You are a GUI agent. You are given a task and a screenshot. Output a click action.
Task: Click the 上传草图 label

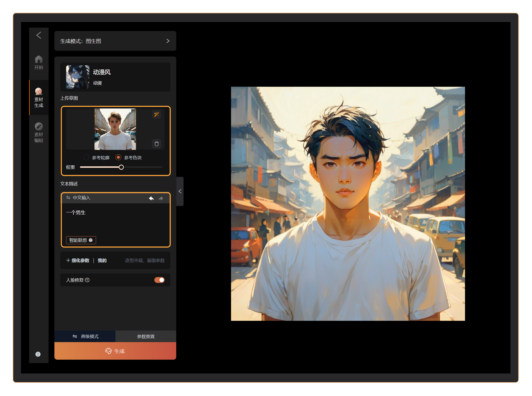(x=69, y=98)
